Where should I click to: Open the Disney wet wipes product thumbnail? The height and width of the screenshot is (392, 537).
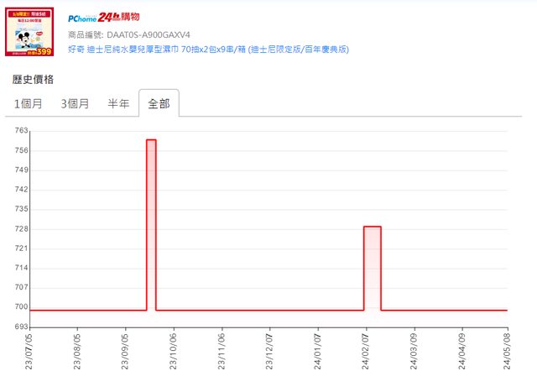30,33
